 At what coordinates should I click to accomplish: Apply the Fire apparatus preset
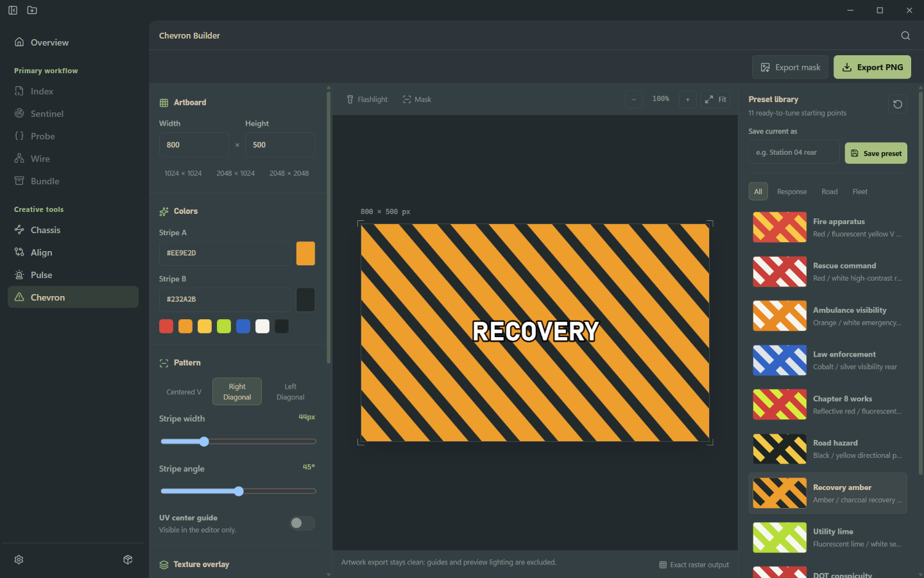[828, 227]
